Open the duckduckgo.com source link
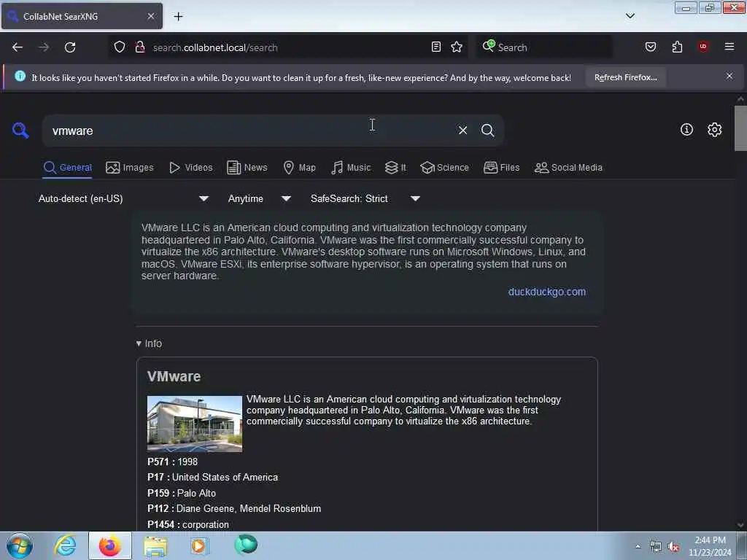This screenshot has width=747, height=560. (547, 292)
